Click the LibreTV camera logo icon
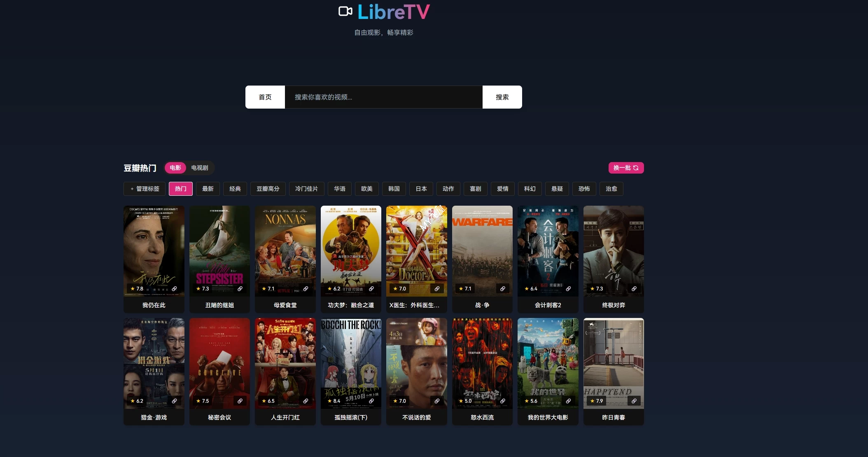 point(345,12)
